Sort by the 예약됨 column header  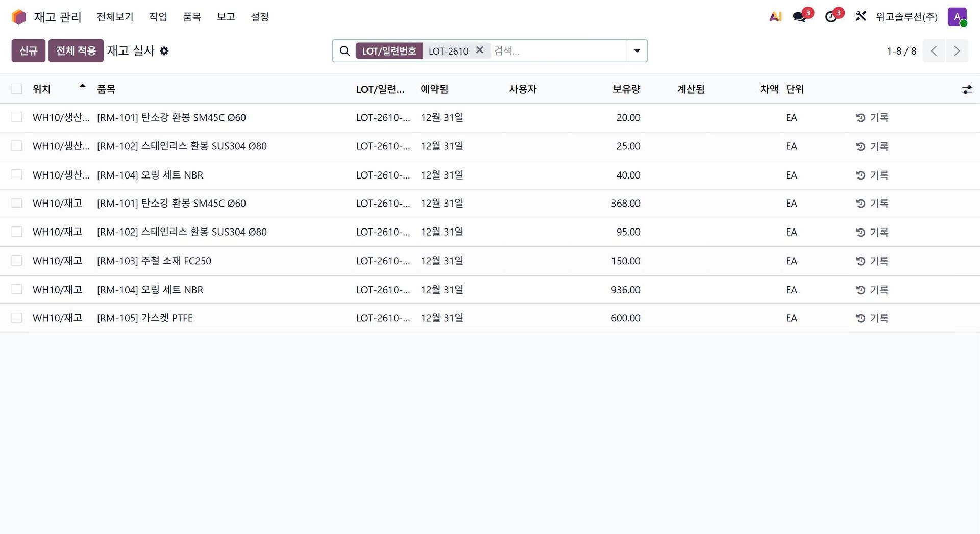click(x=434, y=89)
